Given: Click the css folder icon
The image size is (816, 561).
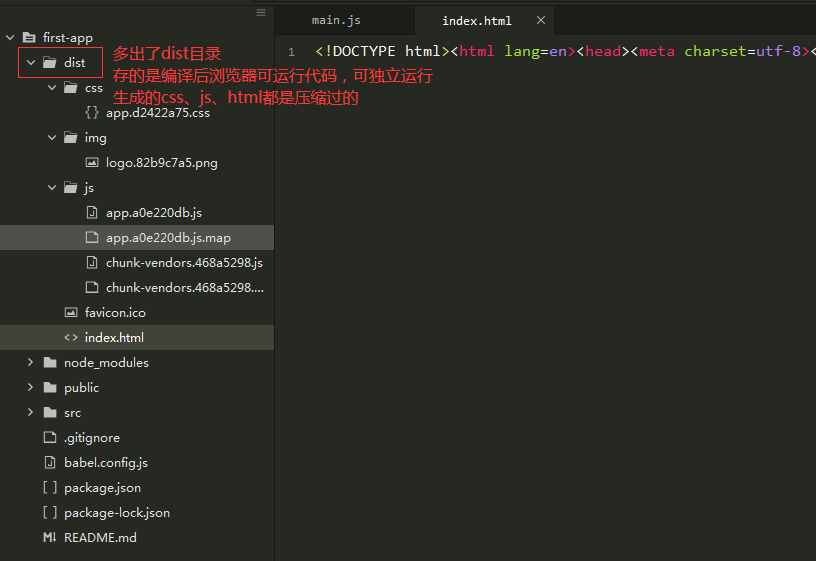Looking at the screenshot, I should click(71, 87).
